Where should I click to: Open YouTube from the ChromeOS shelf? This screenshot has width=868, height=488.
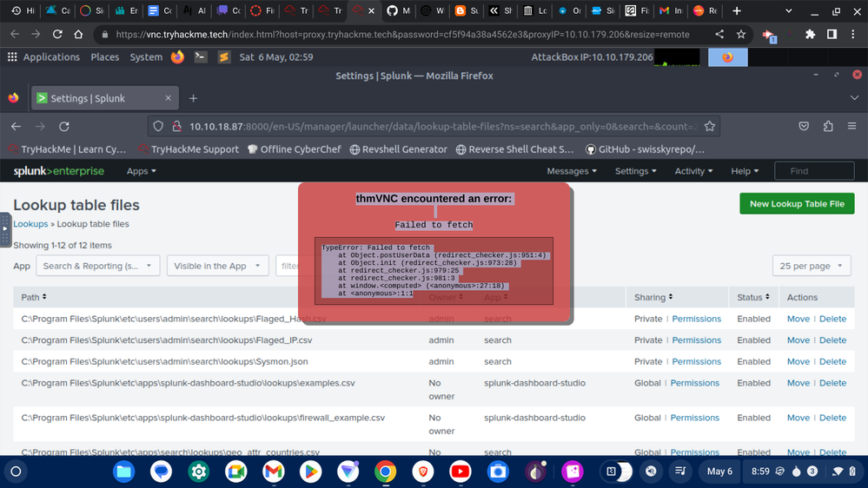[461, 472]
